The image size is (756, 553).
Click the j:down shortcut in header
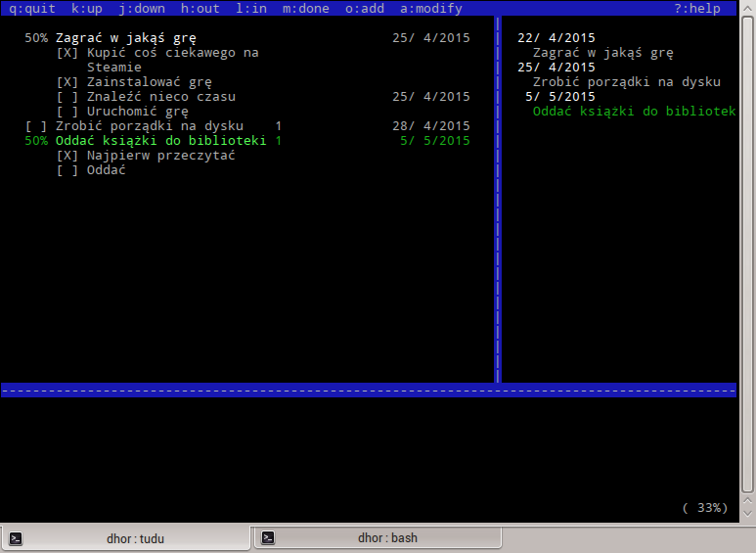pyautogui.click(x=142, y=8)
